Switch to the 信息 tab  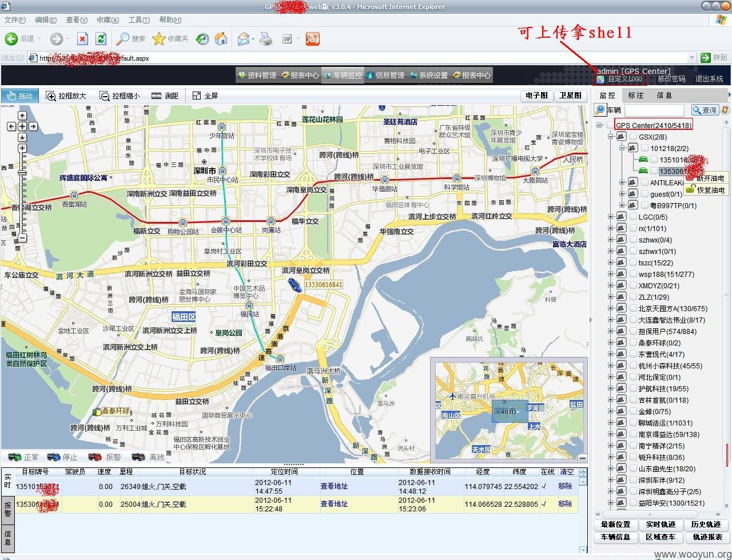[664, 96]
